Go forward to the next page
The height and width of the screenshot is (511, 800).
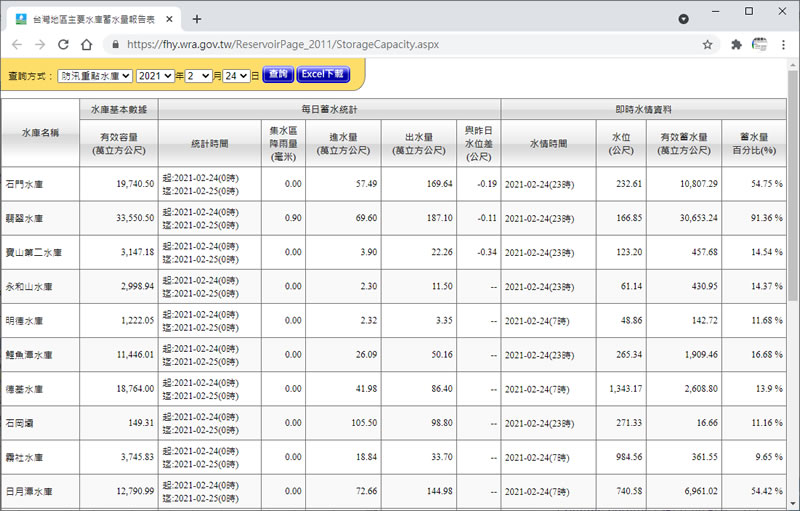click(40, 45)
